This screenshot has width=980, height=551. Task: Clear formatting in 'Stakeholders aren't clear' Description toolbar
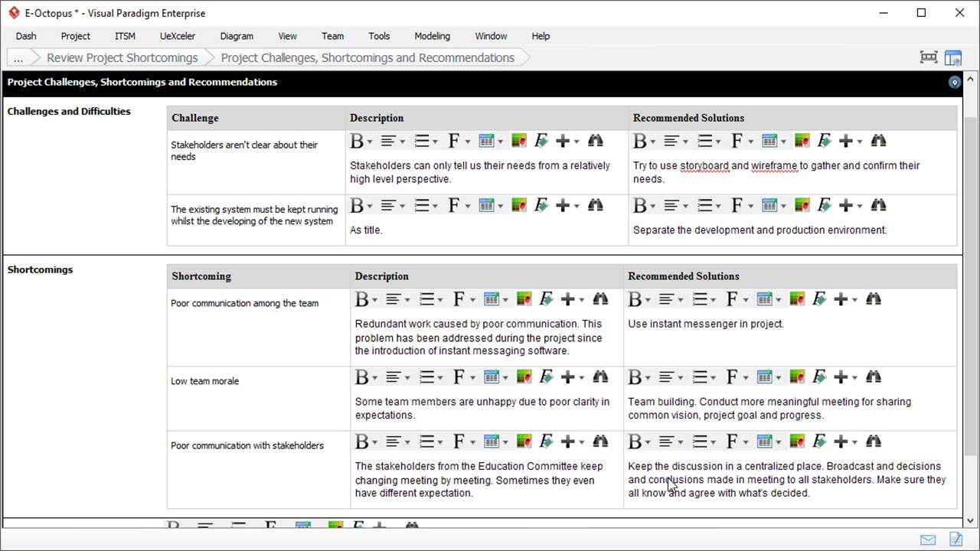coord(541,141)
